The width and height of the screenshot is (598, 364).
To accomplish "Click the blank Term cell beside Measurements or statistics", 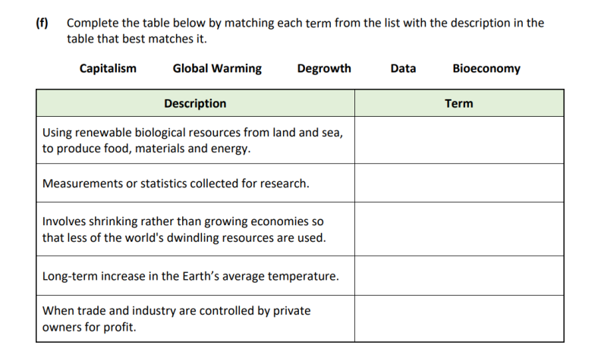I will (458, 184).
